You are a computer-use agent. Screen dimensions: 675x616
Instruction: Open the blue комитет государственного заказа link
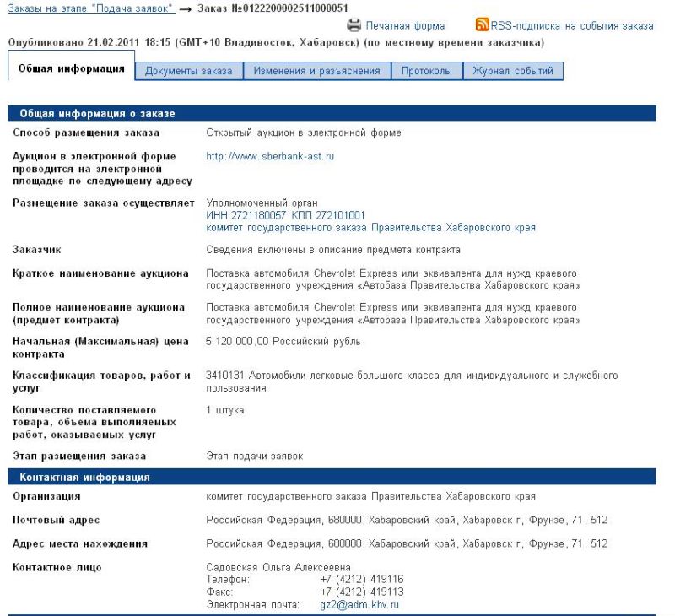point(370,228)
